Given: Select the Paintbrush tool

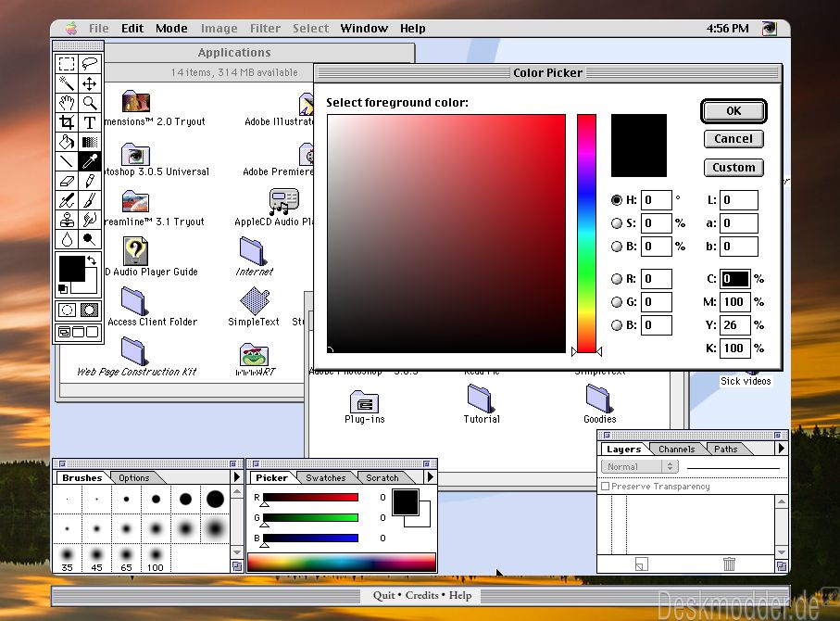Looking at the screenshot, I should coord(90,200).
